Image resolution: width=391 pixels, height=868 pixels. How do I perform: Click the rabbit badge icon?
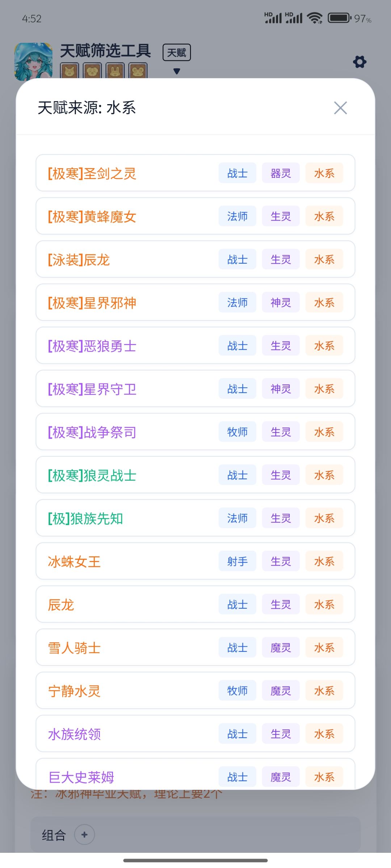point(115,71)
